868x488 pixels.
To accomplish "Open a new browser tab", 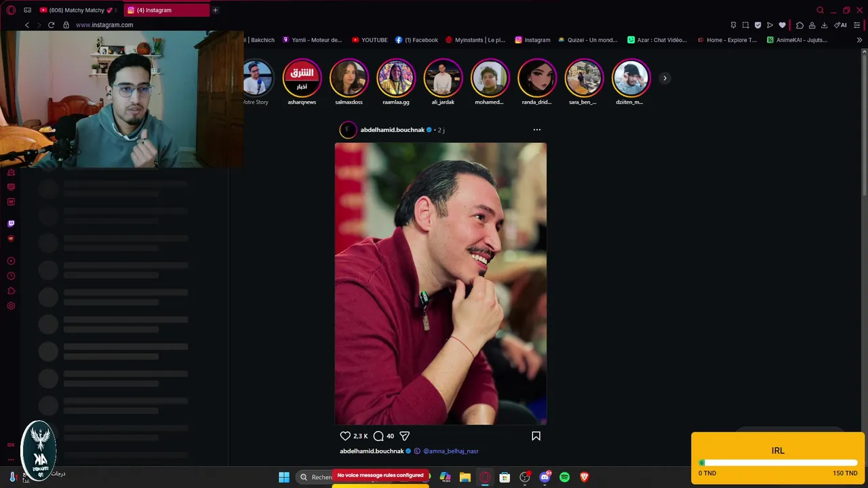I will pyautogui.click(x=216, y=10).
